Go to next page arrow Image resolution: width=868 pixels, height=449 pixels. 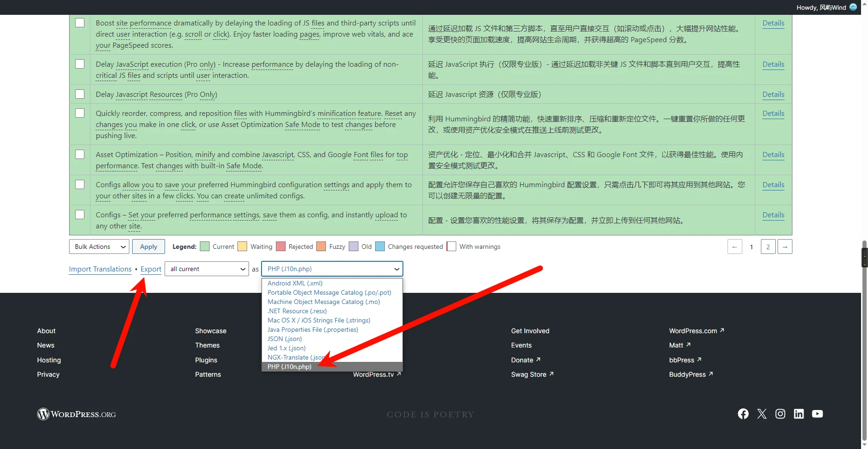tap(785, 247)
